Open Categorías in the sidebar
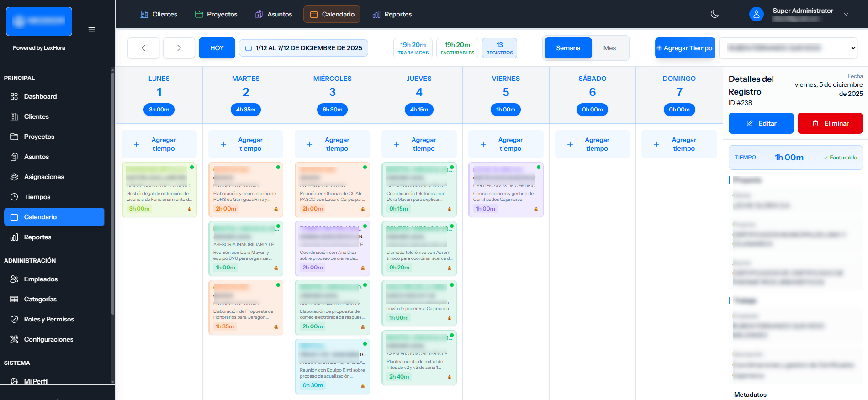Viewport: 868px width, 400px height. click(40, 299)
